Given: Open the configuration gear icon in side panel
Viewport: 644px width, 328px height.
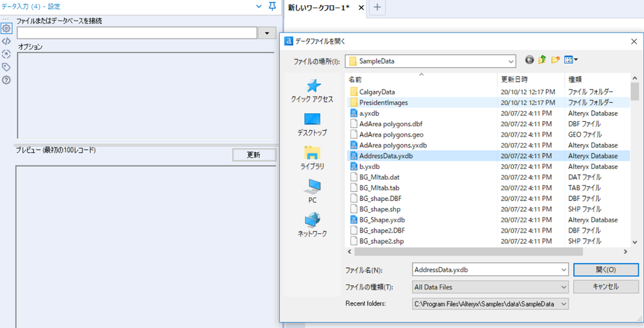Looking at the screenshot, I should pyautogui.click(x=6, y=28).
